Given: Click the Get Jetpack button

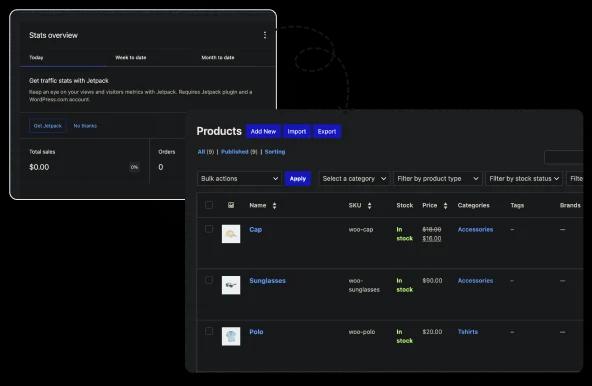Looking at the screenshot, I should tap(48, 126).
